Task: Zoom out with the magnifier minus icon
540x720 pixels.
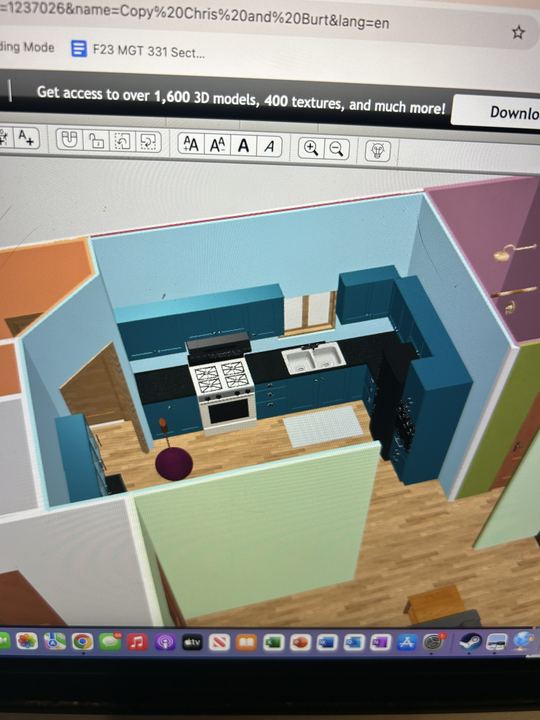Action: coord(337,149)
